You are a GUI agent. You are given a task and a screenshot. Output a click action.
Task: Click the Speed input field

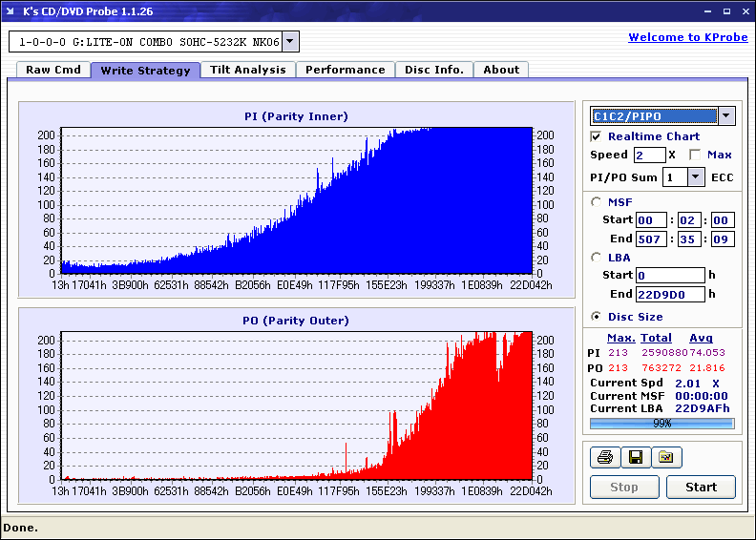649,156
